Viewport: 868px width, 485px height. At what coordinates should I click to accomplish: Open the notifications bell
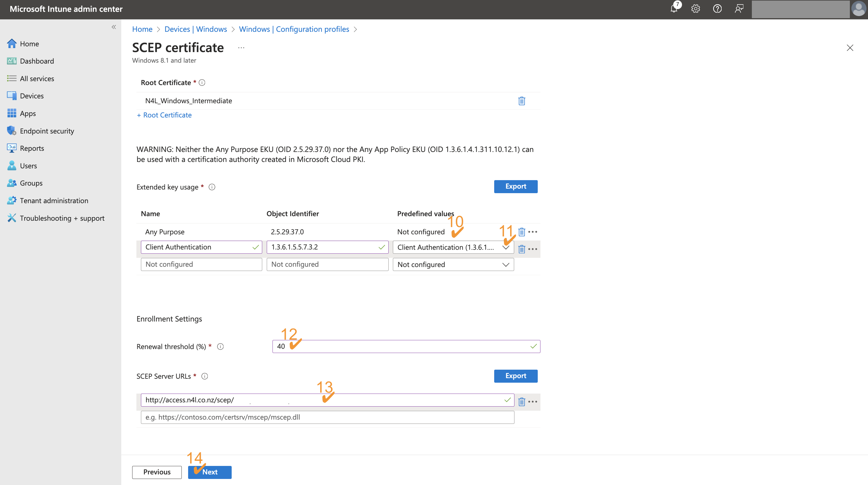[x=674, y=9]
